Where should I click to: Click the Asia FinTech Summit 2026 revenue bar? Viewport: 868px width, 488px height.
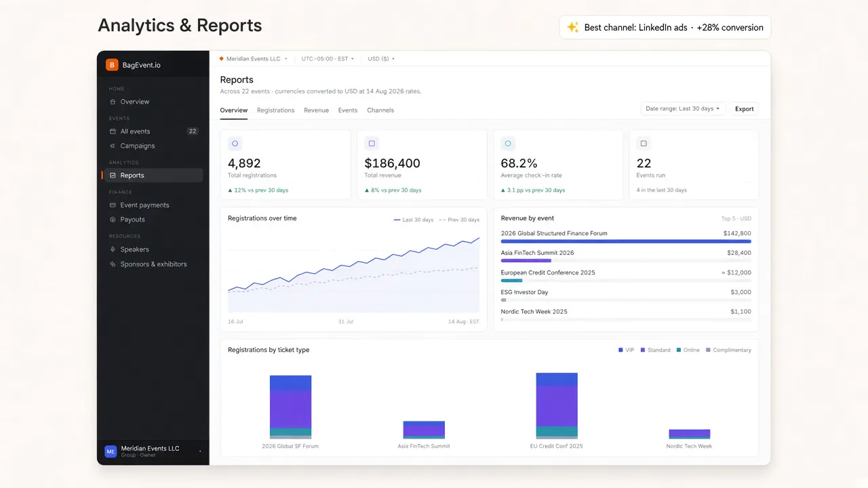click(x=526, y=261)
